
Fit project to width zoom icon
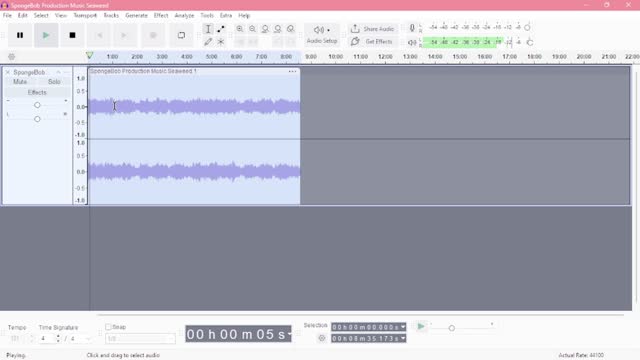278,29
